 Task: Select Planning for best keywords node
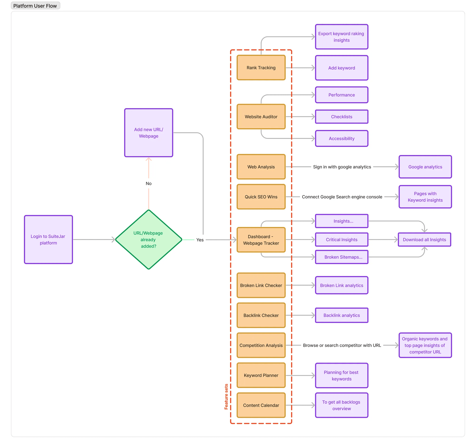[341, 375]
